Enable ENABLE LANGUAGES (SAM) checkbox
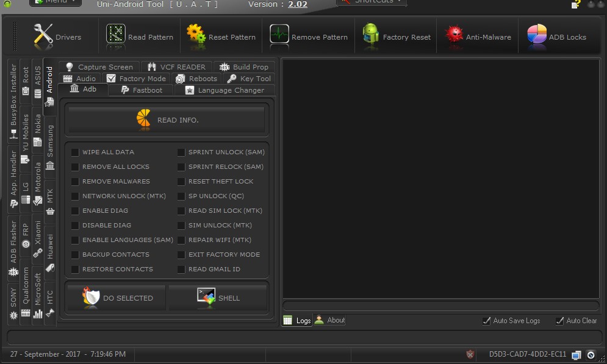The width and height of the screenshot is (607, 364). coord(75,240)
